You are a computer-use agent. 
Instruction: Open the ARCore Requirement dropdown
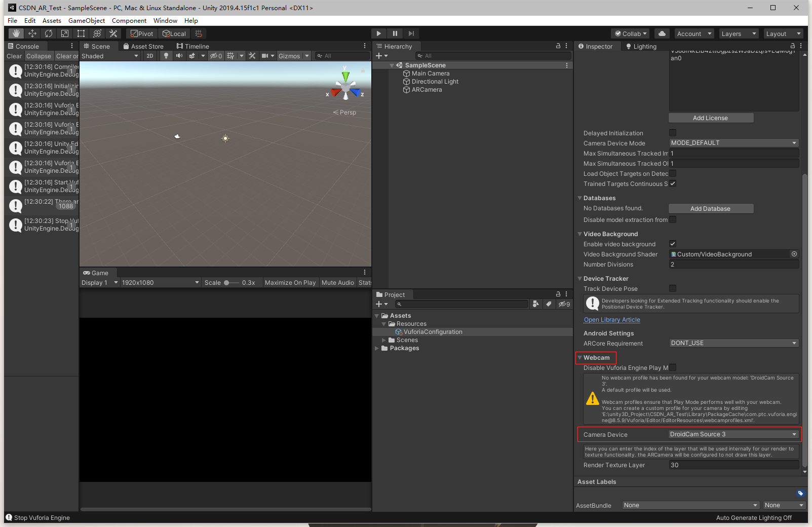point(733,343)
